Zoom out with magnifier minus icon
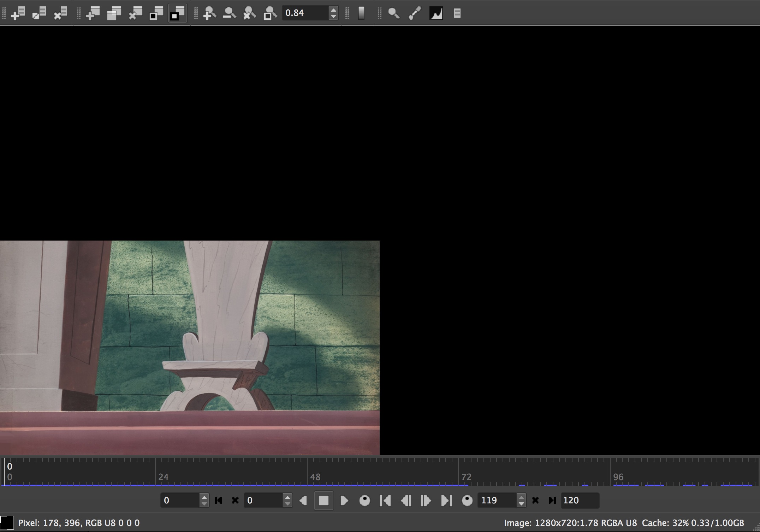 tap(230, 13)
